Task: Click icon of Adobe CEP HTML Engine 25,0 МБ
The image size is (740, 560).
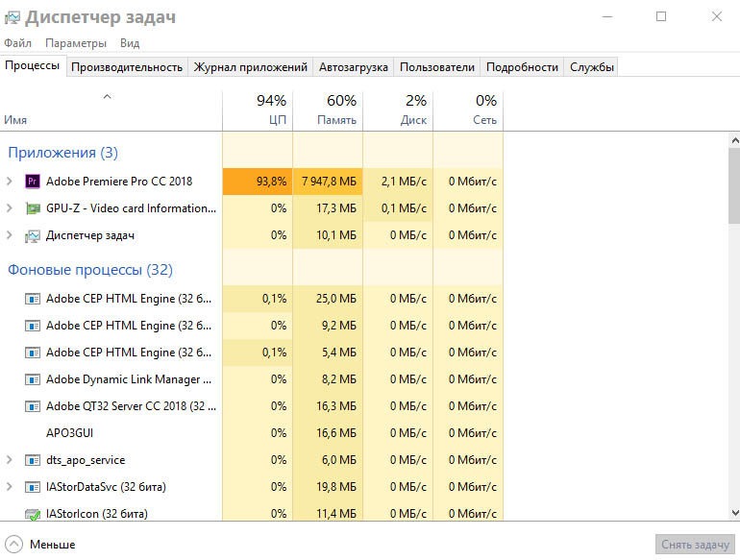Action: [x=32, y=299]
